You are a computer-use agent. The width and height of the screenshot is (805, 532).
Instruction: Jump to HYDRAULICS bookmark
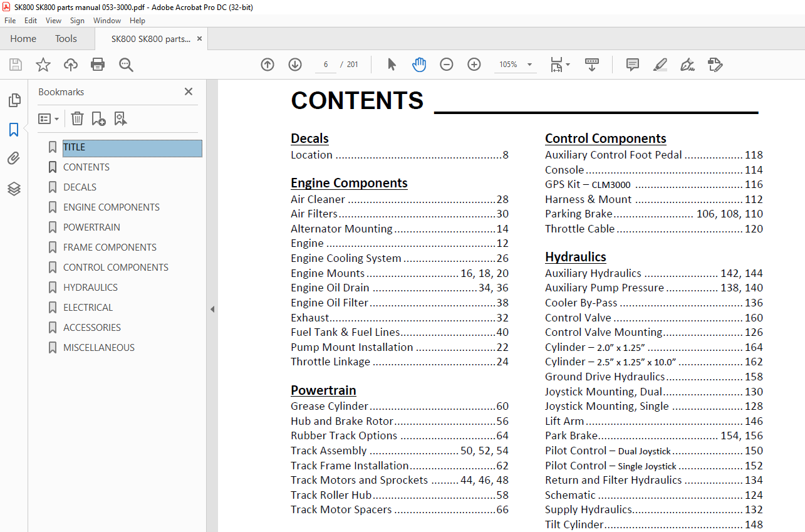click(90, 288)
